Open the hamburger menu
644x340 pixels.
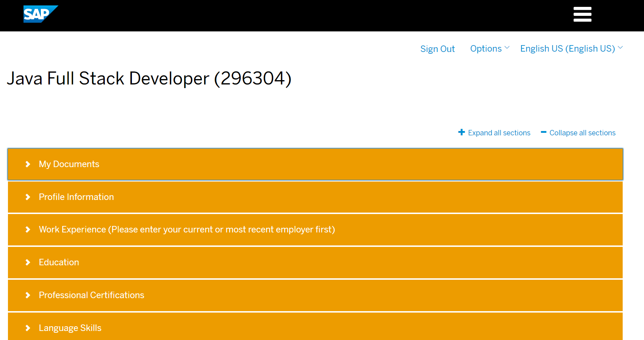582,14
